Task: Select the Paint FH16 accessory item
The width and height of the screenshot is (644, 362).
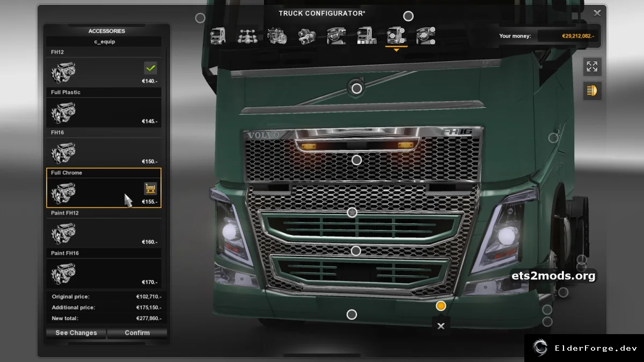Action: [x=104, y=269]
